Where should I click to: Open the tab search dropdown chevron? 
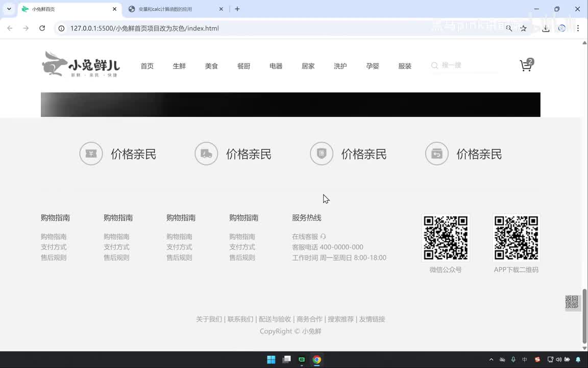(9, 9)
